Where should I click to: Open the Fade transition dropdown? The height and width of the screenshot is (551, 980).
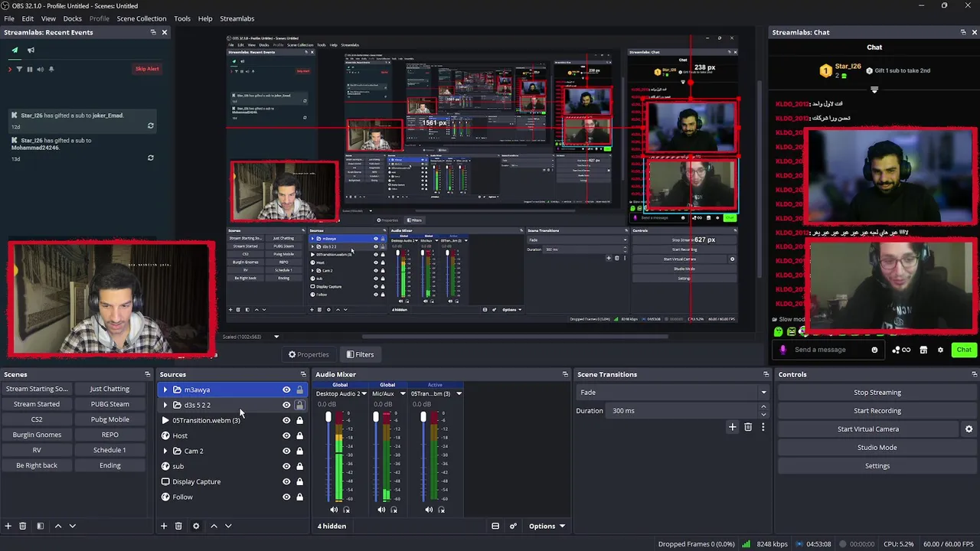[672, 392]
